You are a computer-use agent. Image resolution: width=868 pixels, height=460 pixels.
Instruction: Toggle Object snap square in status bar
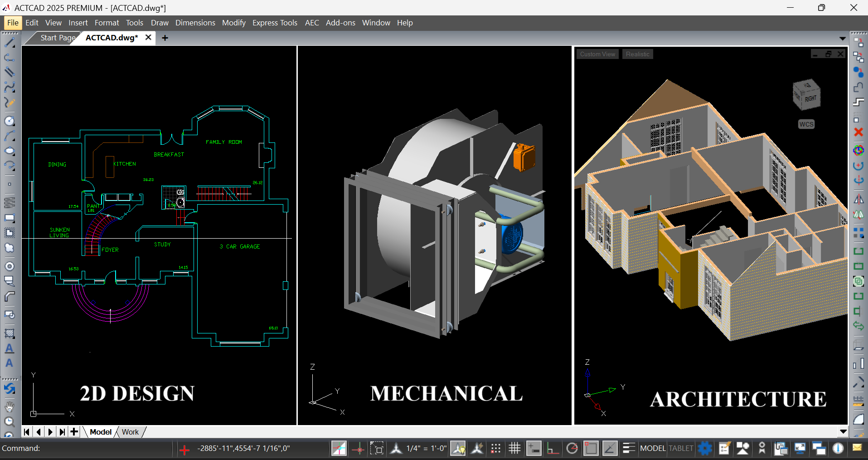click(x=591, y=449)
